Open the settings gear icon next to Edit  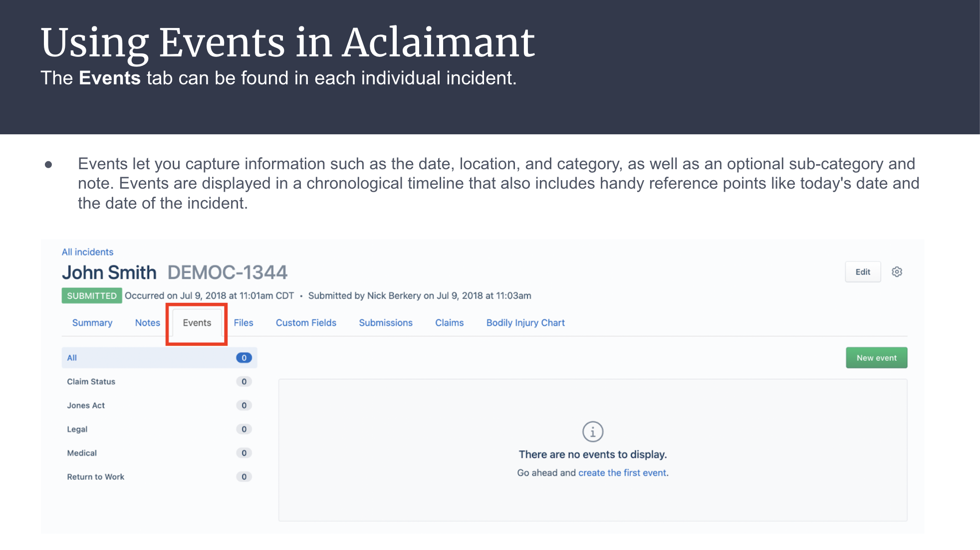click(897, 272)
